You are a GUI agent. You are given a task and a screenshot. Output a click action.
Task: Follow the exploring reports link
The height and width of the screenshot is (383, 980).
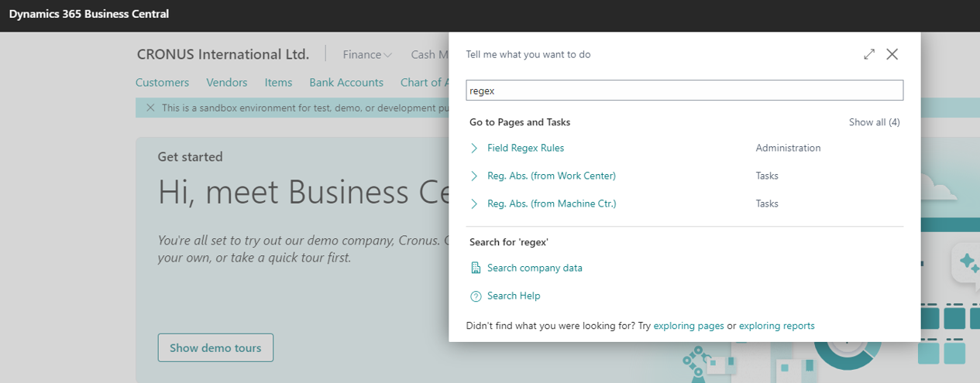(776, 326)
